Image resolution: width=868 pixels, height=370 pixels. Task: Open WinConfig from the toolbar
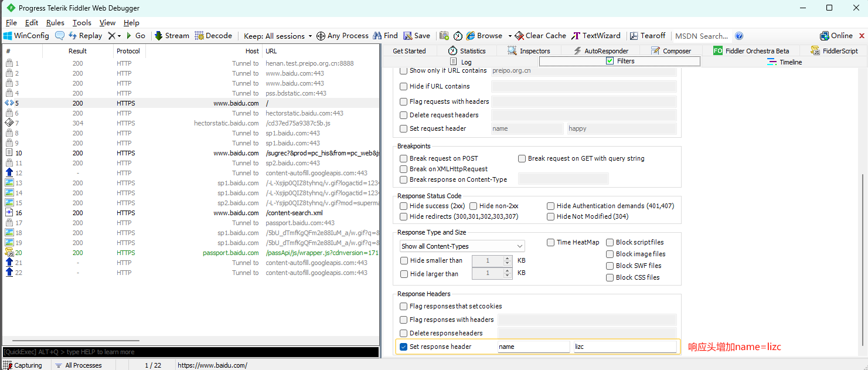26,36
